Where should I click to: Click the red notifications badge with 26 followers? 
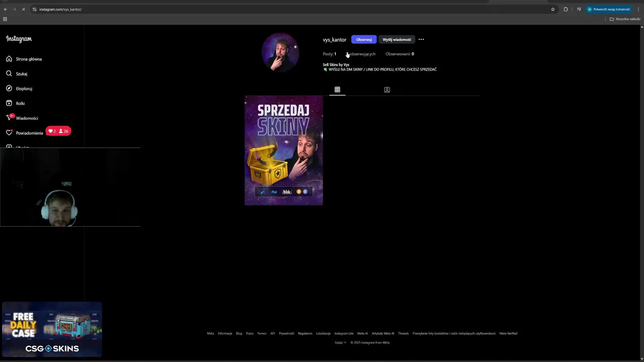point(58,131)
